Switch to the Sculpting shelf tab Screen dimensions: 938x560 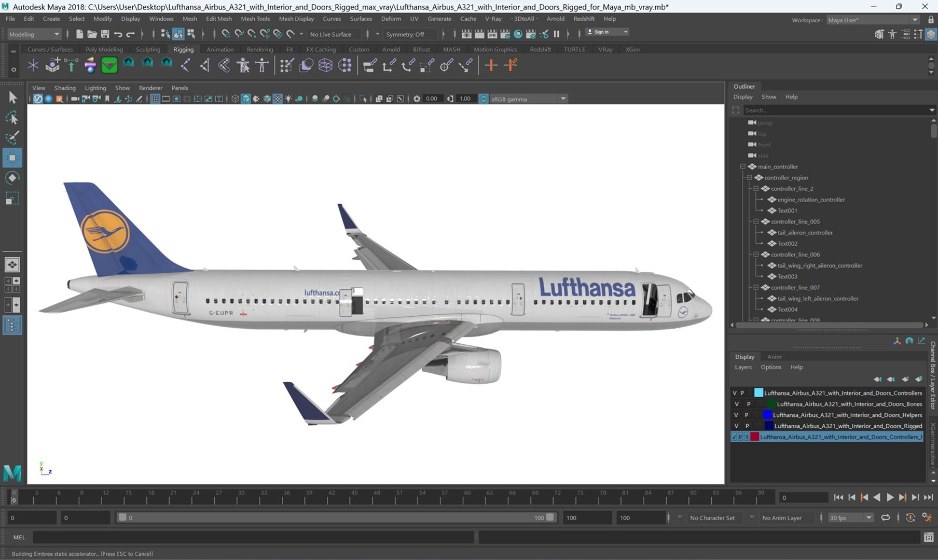coord(148,49)
